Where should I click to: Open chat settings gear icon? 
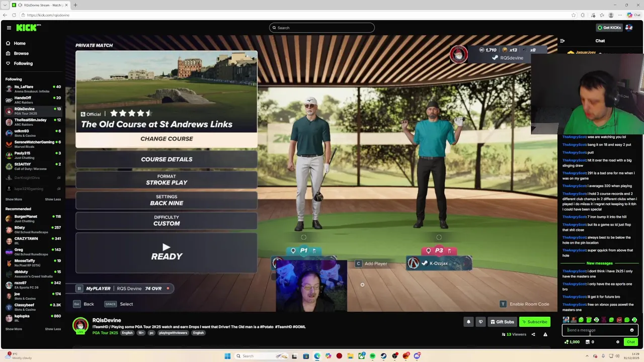click(x=618, y=342)
